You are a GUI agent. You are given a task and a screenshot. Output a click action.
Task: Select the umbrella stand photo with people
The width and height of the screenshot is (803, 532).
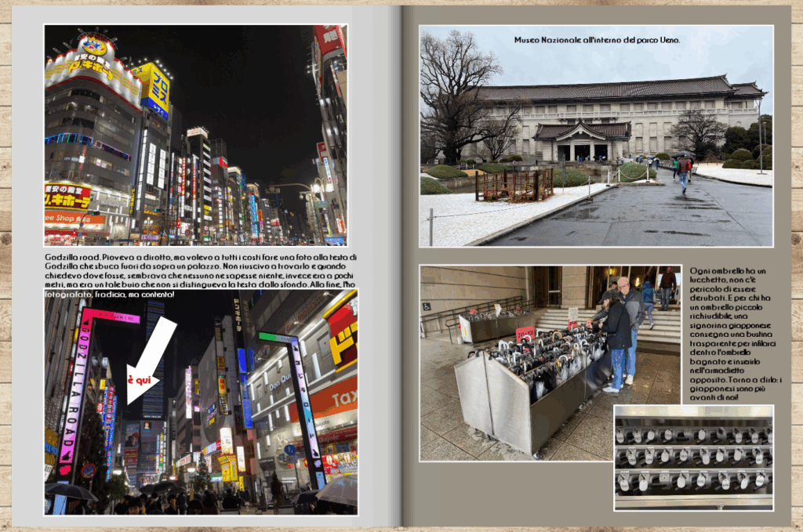click(x=550, y=364)
